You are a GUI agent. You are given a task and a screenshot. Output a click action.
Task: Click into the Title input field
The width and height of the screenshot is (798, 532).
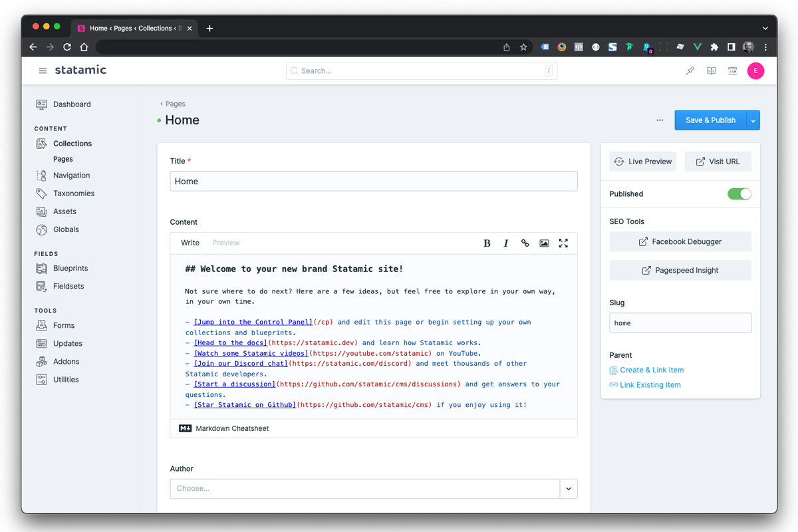coord(374,182)
